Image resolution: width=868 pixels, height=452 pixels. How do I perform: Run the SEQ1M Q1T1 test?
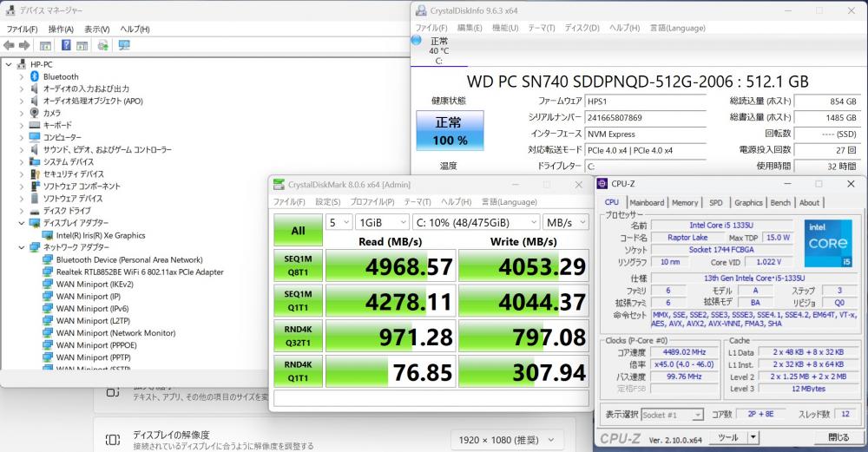[298, 301]
